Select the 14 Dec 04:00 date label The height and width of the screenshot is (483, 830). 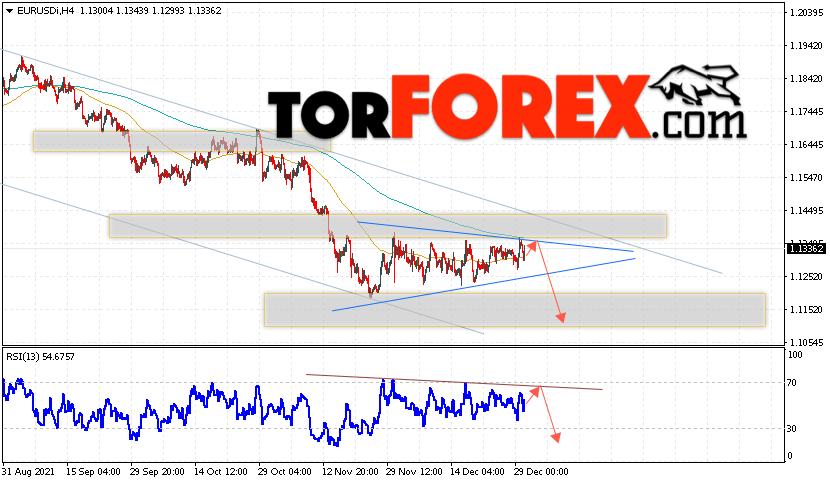[x=477, y=471]
